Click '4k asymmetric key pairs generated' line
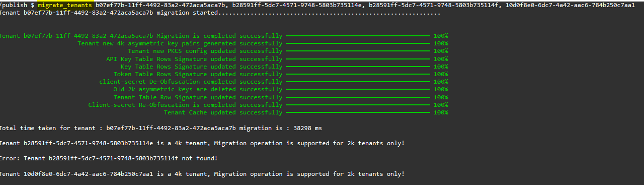 (180, 44)
